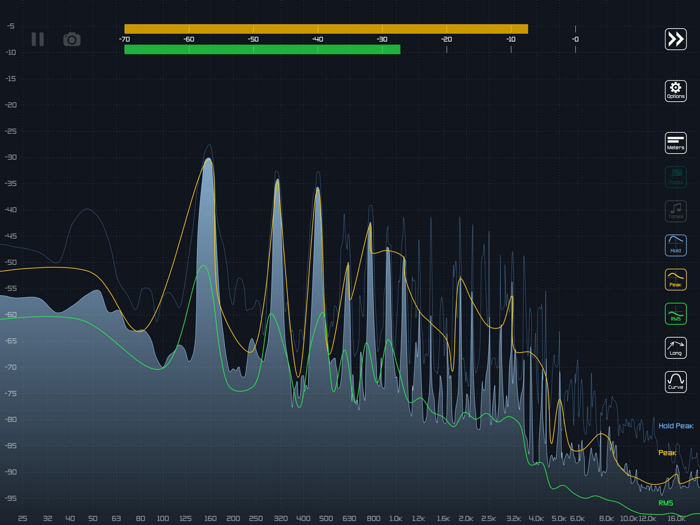Image resolution: width=700 pixels, height=525 pixels.
Task: Take a snapshot with the camera icon
Action: click(71, 40)
